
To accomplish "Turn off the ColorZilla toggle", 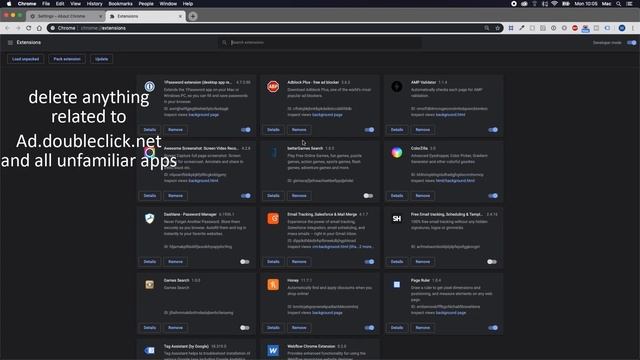I will point(493,196).
